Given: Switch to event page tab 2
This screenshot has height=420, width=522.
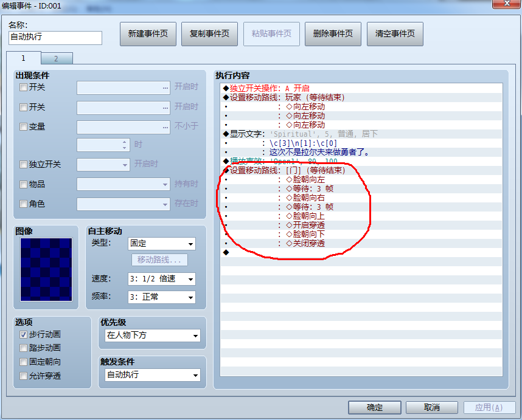Looking at the screenshot, I should (56, 59).
